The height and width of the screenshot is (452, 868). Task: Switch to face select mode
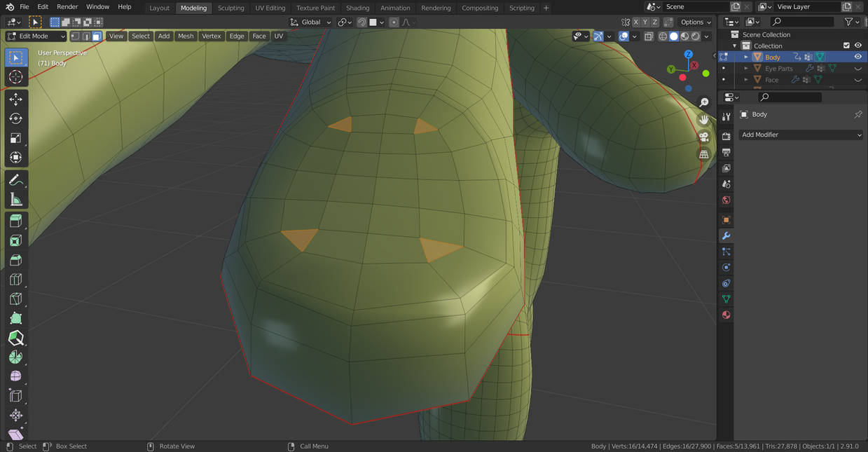coord(97,36)
